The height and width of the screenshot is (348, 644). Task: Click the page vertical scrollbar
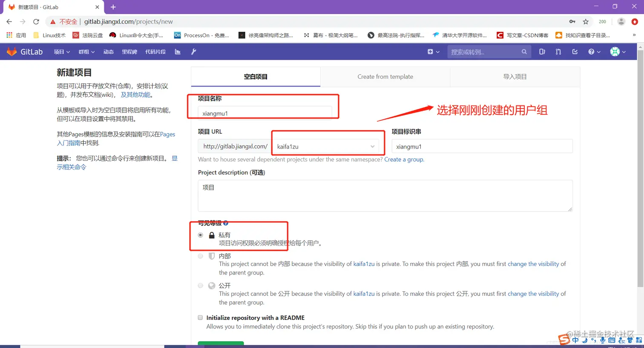click(x=640, y=168)
